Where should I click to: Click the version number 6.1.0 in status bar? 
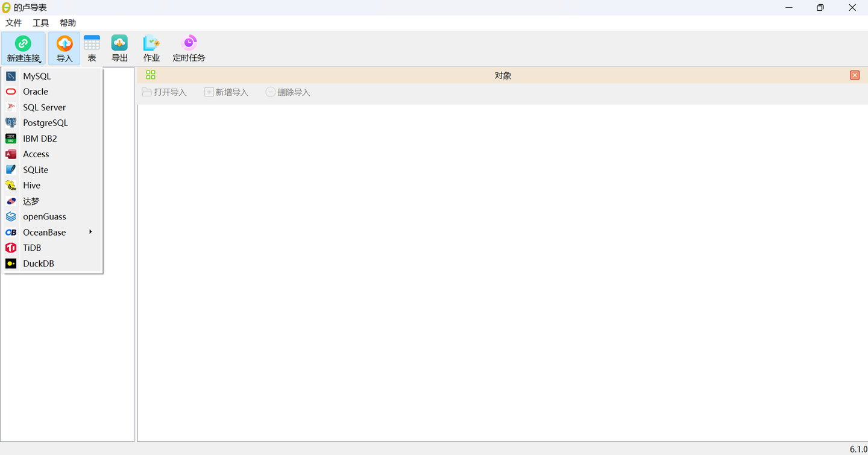point(858,449)
